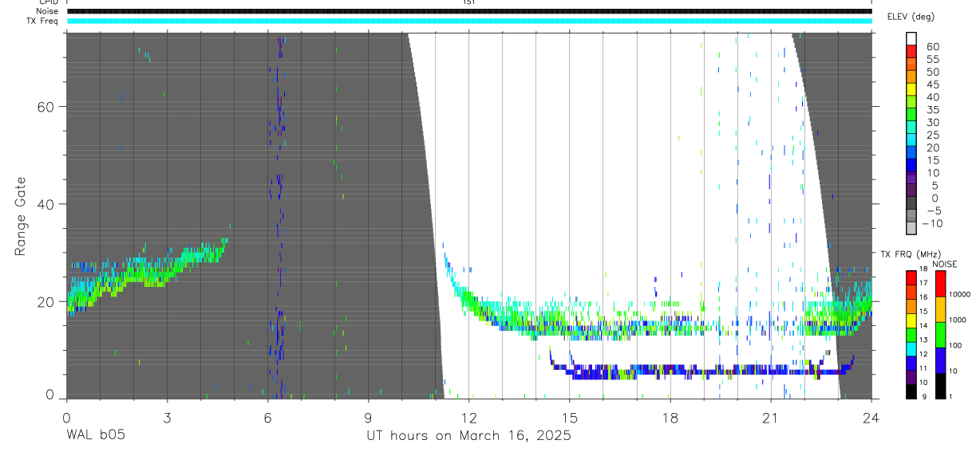Click the 'Range Gate' y-axis title
This screenshot has height=452, width=980.
point(21,215)
